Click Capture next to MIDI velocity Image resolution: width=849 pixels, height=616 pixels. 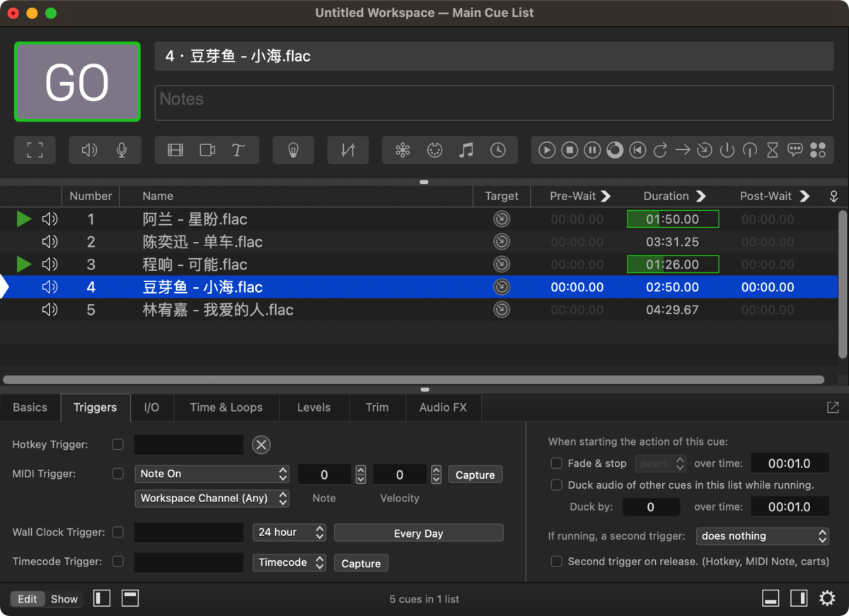[x=475, y=475]
